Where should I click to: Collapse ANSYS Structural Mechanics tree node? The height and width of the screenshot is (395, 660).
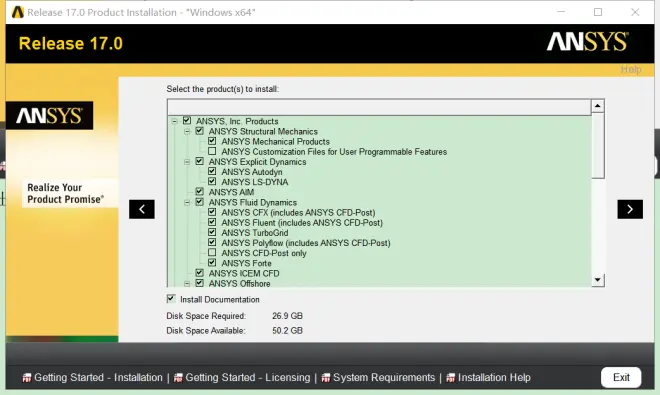(187, 131)
